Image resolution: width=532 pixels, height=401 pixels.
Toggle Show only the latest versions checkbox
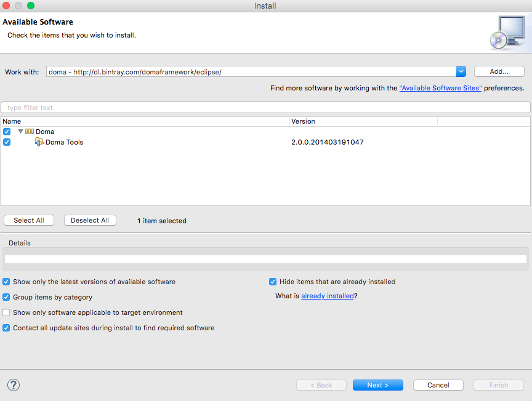point(6,282)
